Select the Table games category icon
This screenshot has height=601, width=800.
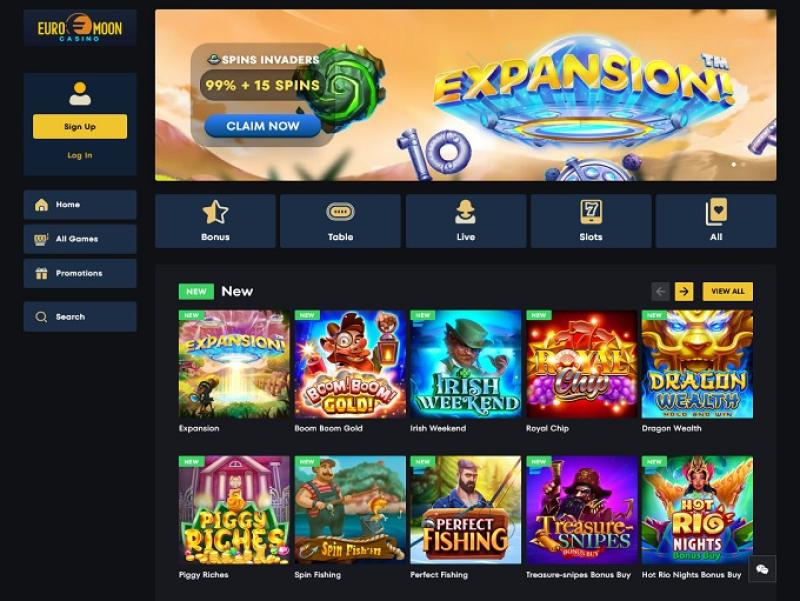340,221
